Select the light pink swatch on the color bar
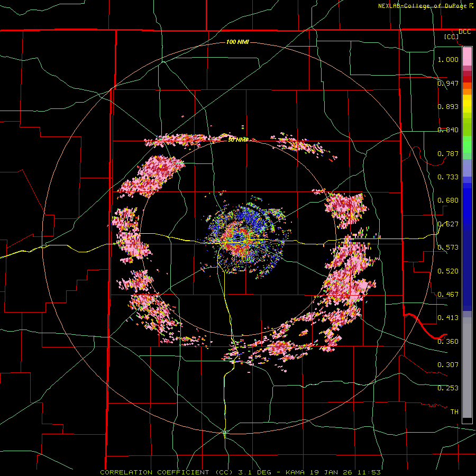 tap(467, 57)
